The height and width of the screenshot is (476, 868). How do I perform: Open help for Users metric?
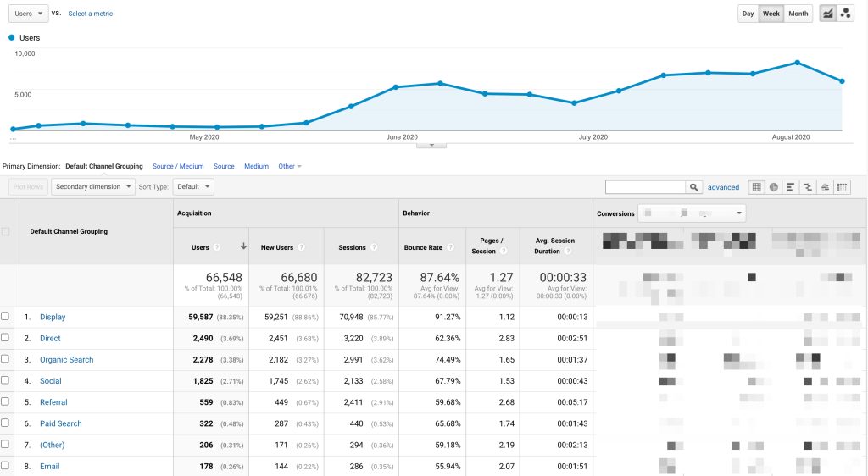click(x=217, y=247)
